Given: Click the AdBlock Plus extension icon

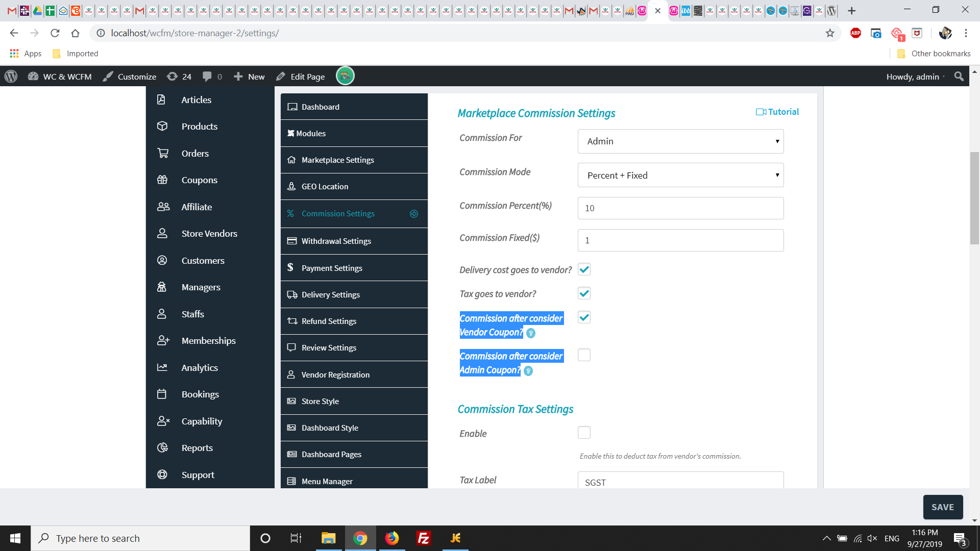Looking at the screenshot, I should tap(856, 33).
